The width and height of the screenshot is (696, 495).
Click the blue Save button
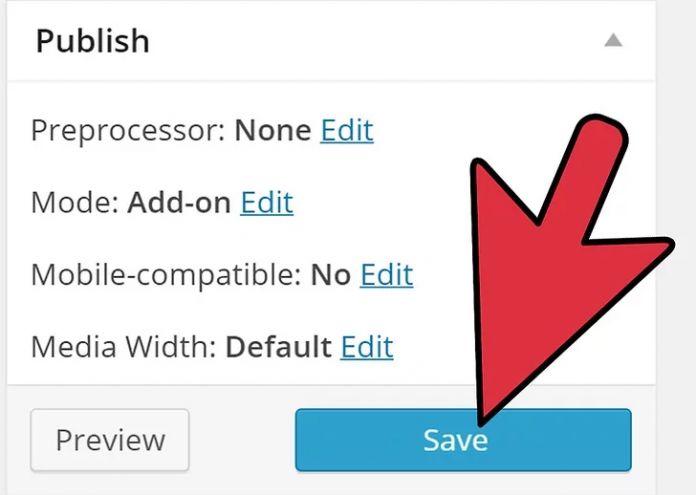click(x=400, y=440)
